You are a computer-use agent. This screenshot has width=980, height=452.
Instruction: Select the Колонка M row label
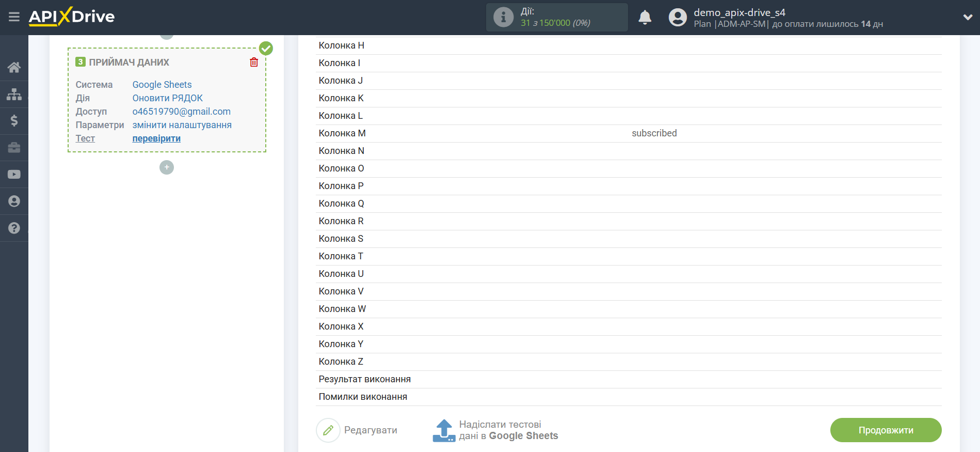click(x=342, y=133)
